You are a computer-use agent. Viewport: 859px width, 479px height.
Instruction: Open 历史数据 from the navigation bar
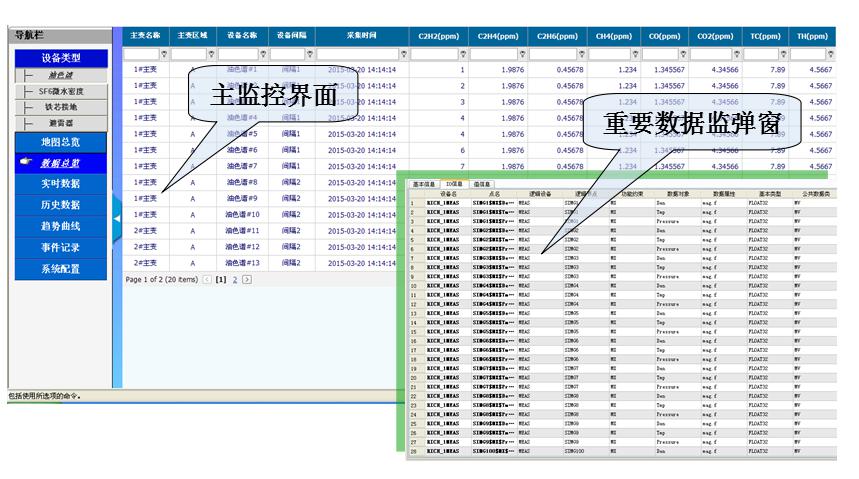click(x=61, y=205)
